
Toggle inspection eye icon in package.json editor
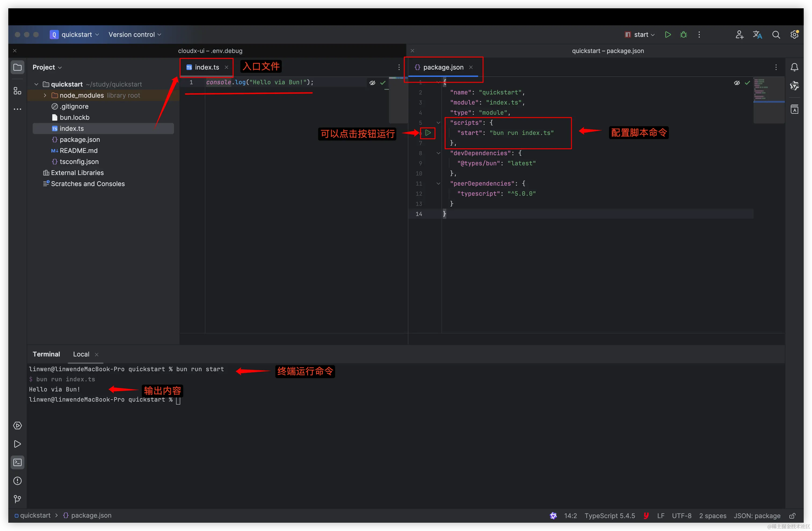point(737,82)
